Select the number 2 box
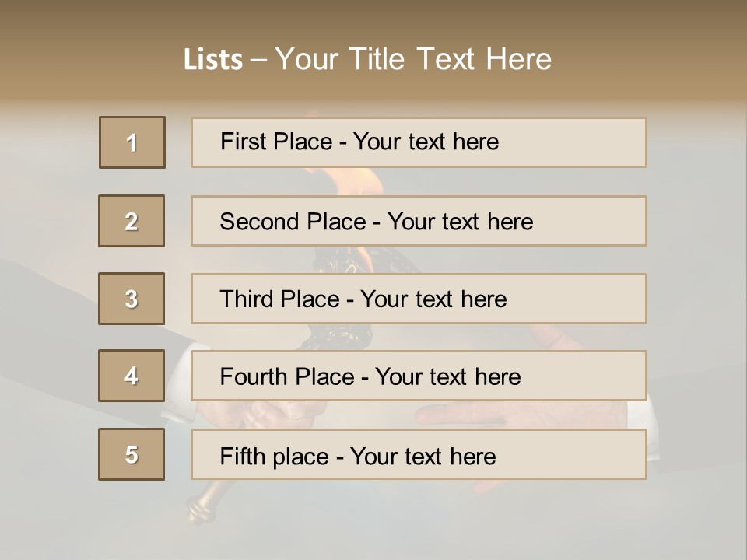 [132, 221]
